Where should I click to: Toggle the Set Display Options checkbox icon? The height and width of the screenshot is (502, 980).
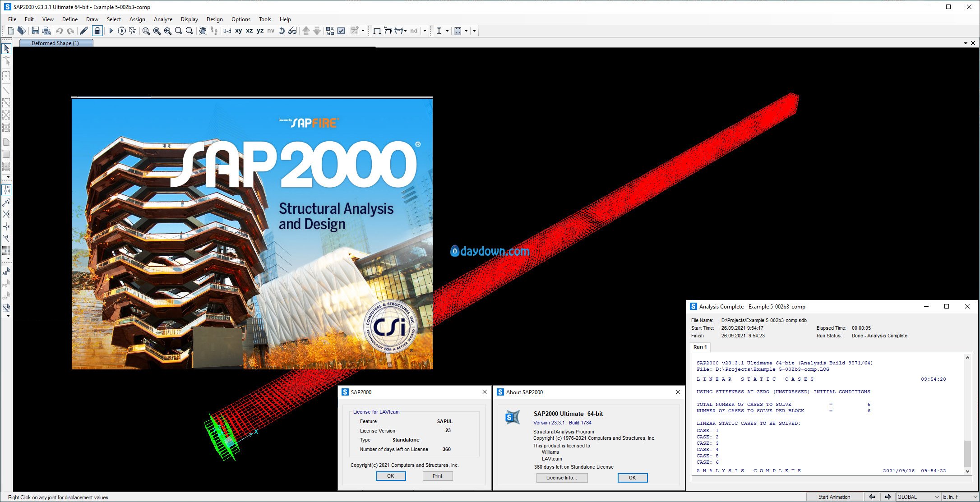coord(341,31)
